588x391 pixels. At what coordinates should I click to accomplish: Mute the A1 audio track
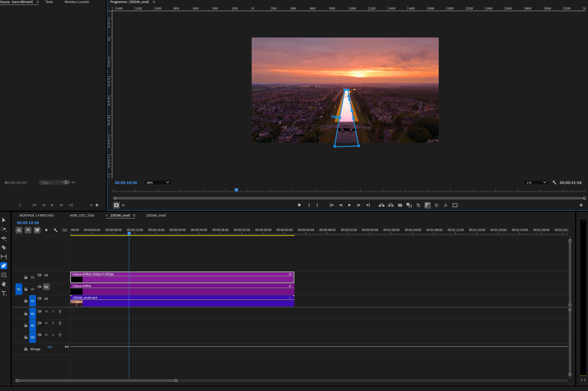tap(46, 311)
